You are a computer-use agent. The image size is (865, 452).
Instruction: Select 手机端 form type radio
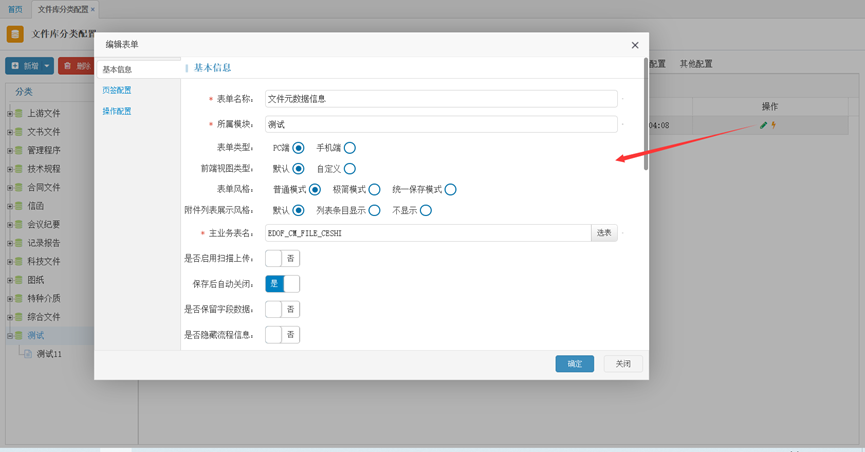pyautogui.click(x=350, y=148)
